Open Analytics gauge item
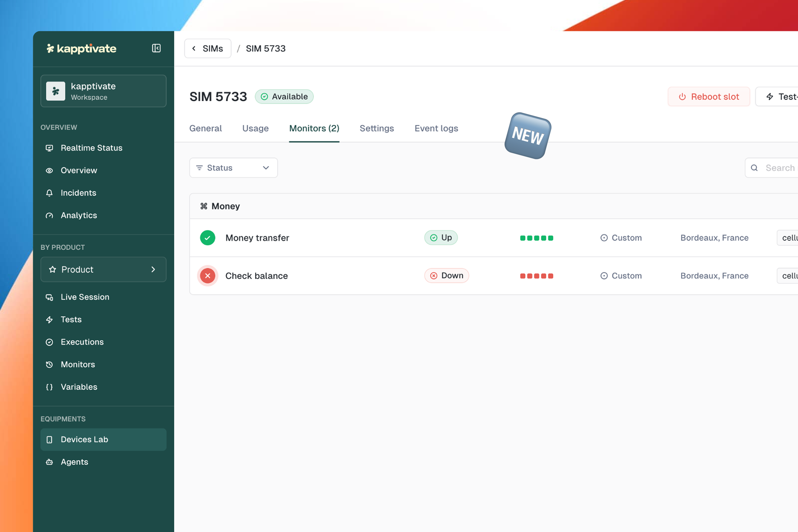The image size is (798, 532). point(78,216)
